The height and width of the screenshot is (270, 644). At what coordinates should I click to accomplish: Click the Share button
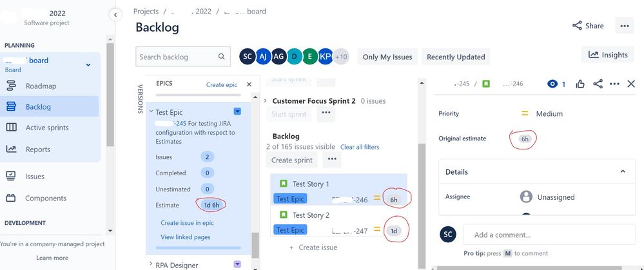(x=588, y=26)
